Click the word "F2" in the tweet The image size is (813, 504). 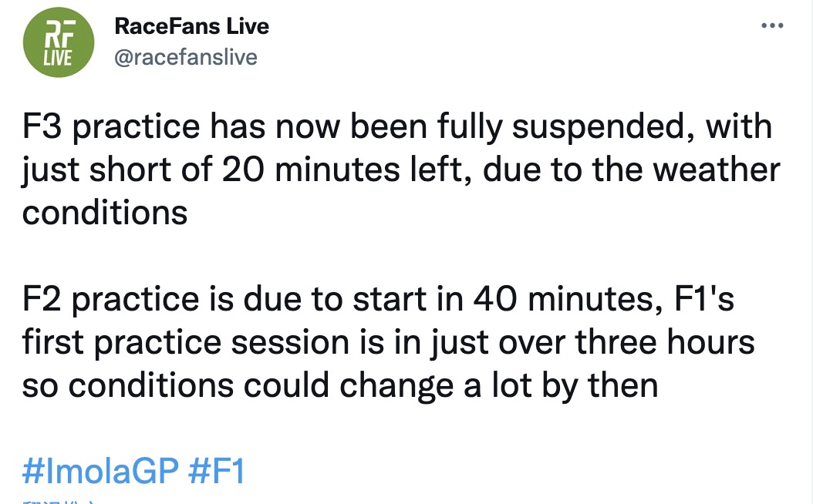click(43, 298)
